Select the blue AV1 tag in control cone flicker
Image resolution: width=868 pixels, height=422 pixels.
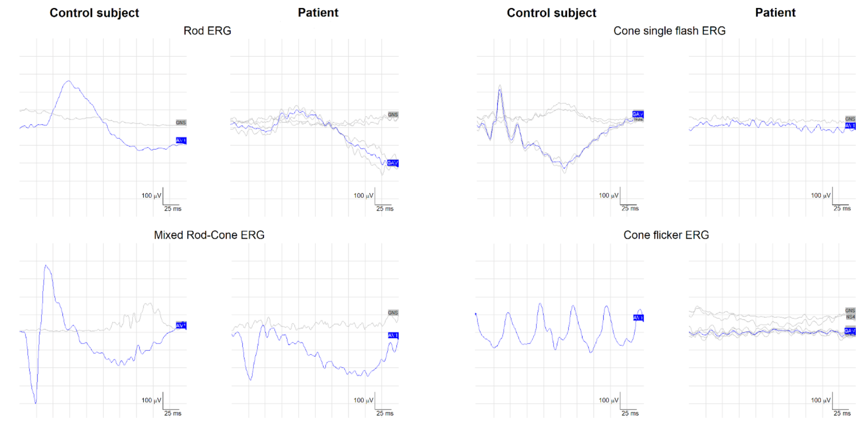click(x=638, y=317)
